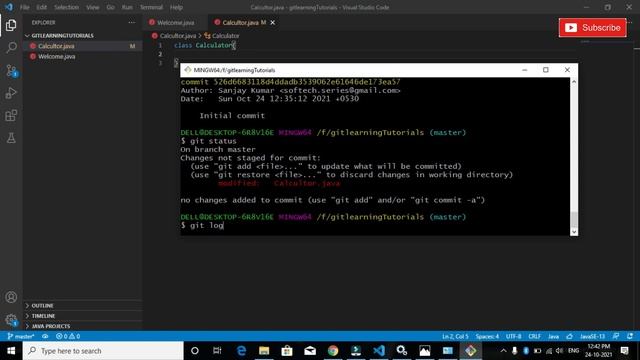Screen dimensions: 640x360
Task: Close the Calcultor.java editor tab
Action: tap(273, 22)
